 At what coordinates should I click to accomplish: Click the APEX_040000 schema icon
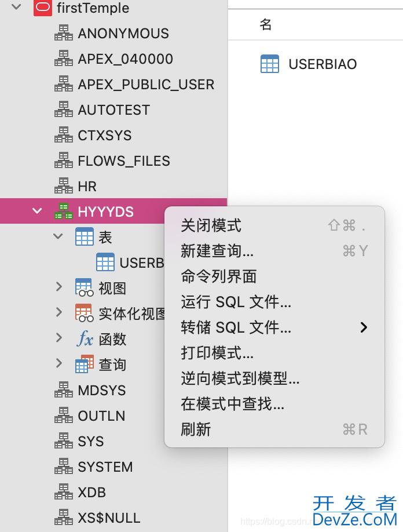point(63,59)
